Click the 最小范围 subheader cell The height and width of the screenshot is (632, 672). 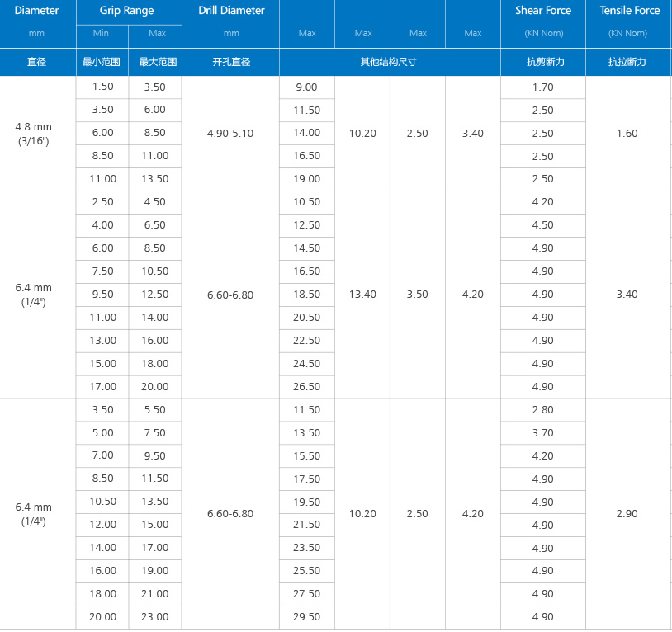pyautogui.click(x=101, y=62)
